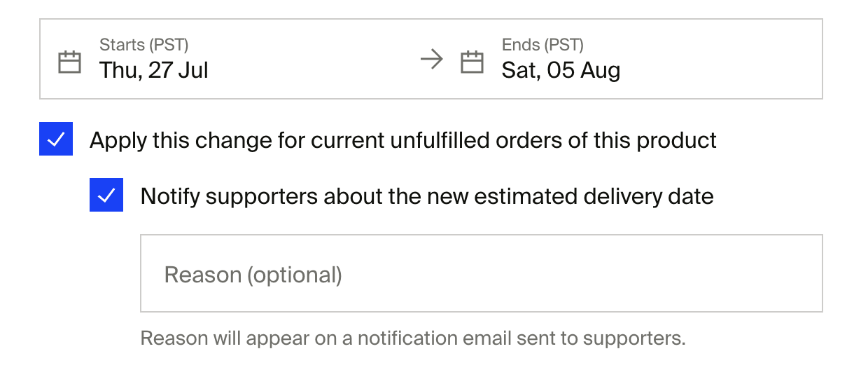This screenshot has height=377, width=868.
Task: Disable Notify supporters about new delivery date
Action: (106, 195)
